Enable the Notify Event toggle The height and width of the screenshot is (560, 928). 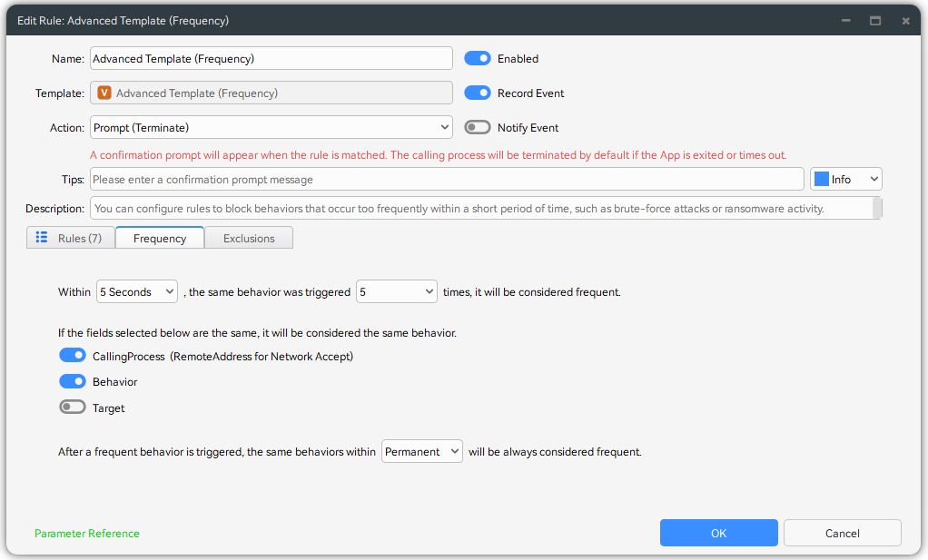pyautogui.click(x=478, y=128)
